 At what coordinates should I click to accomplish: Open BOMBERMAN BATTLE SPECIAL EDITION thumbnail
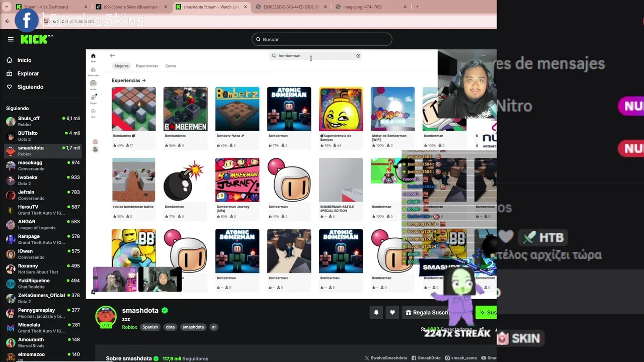coord(341,180)
